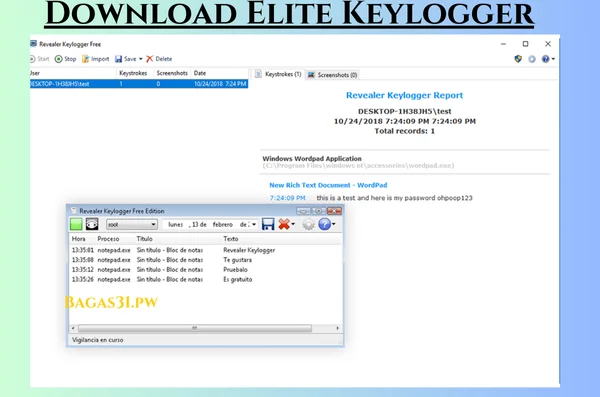Click the red X delete icon in Free Edition
The height and width of the screenshot is (397, 600).
tap(284, 224)
